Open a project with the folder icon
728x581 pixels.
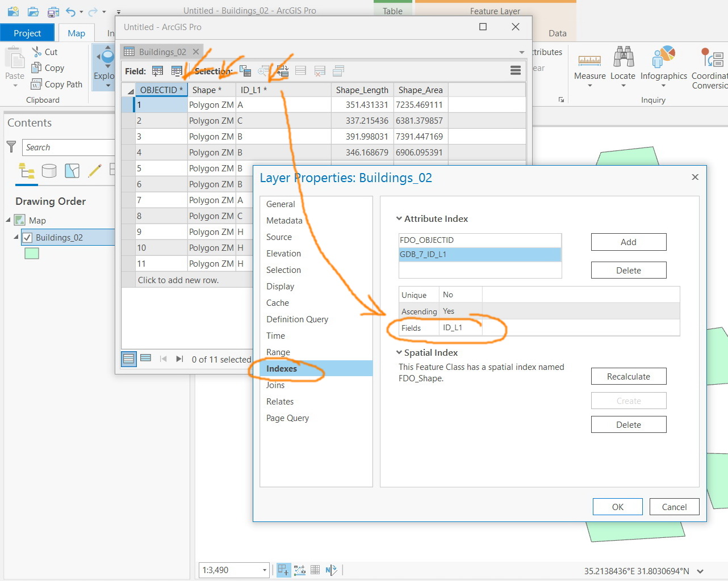[x=34, y=11]
